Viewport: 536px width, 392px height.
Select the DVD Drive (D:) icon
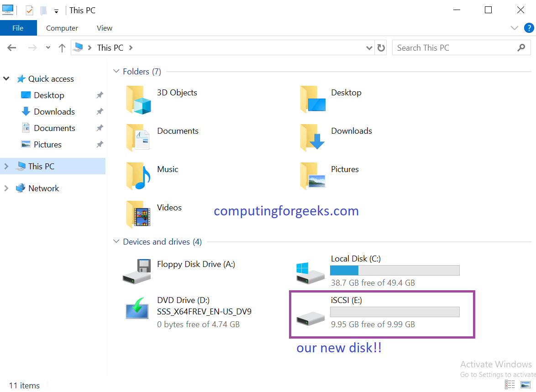137,308
